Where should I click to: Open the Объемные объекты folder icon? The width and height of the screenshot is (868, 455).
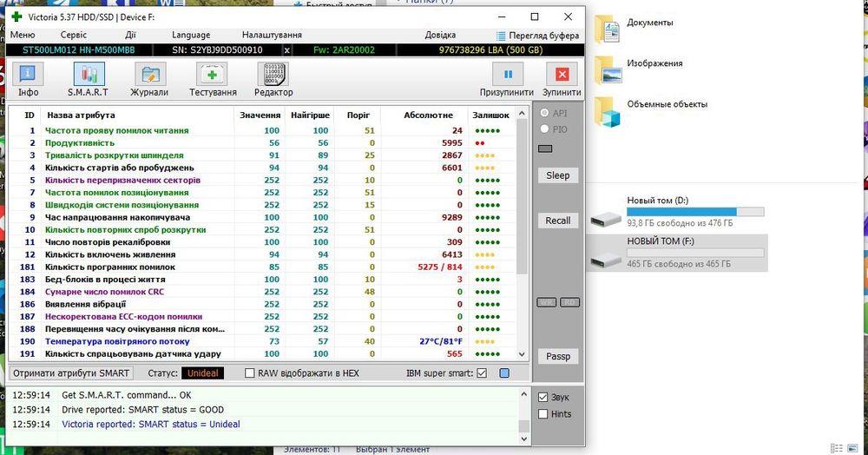coord(607,112)
